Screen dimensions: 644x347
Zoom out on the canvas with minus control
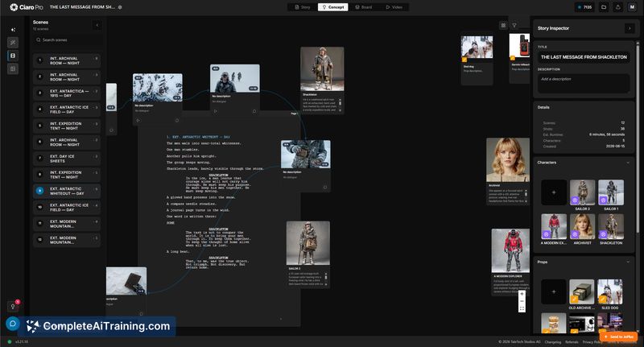pos(522,301)
